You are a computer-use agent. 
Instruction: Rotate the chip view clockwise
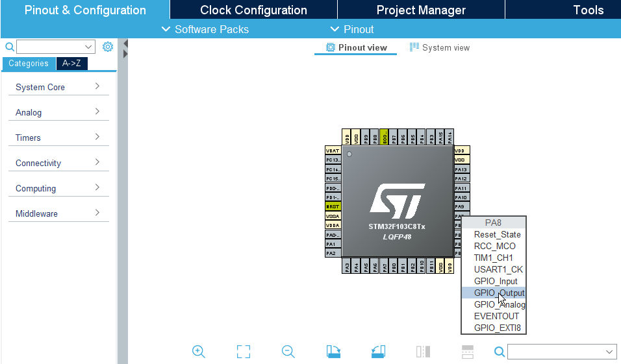point(333,351)
